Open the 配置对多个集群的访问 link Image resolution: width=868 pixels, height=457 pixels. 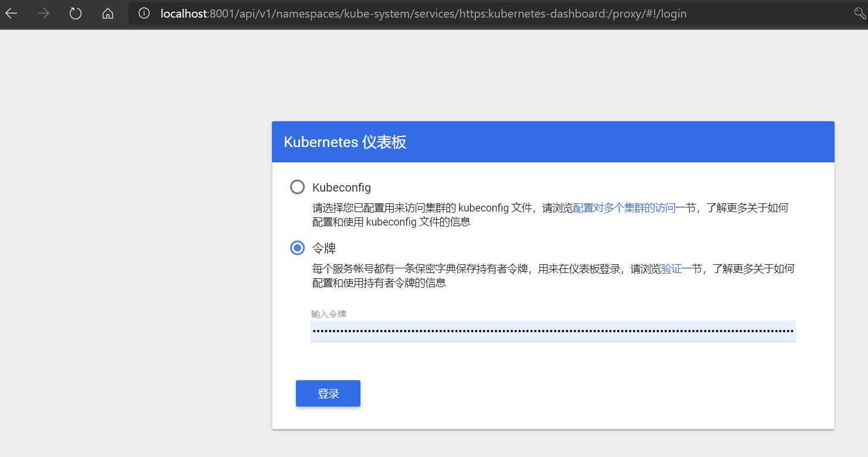point(624,208)
